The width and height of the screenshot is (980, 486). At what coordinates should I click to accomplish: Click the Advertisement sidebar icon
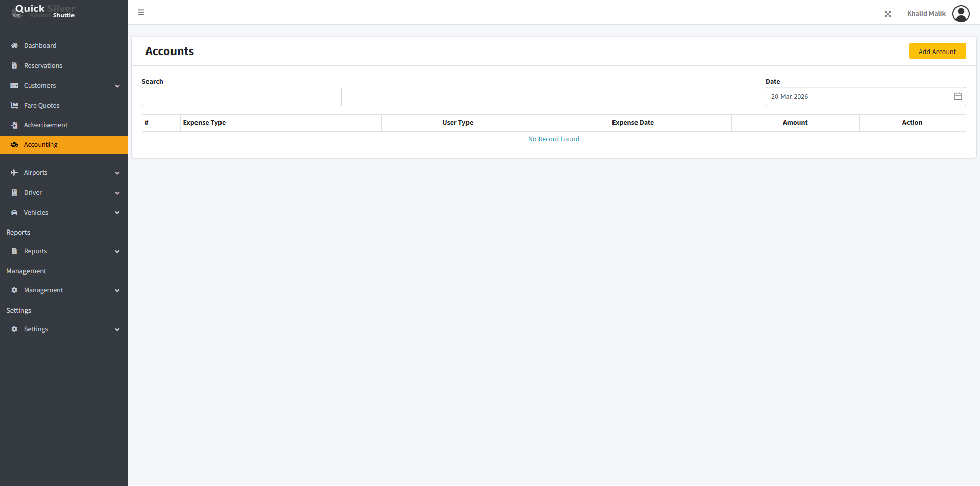coord(14,125)
